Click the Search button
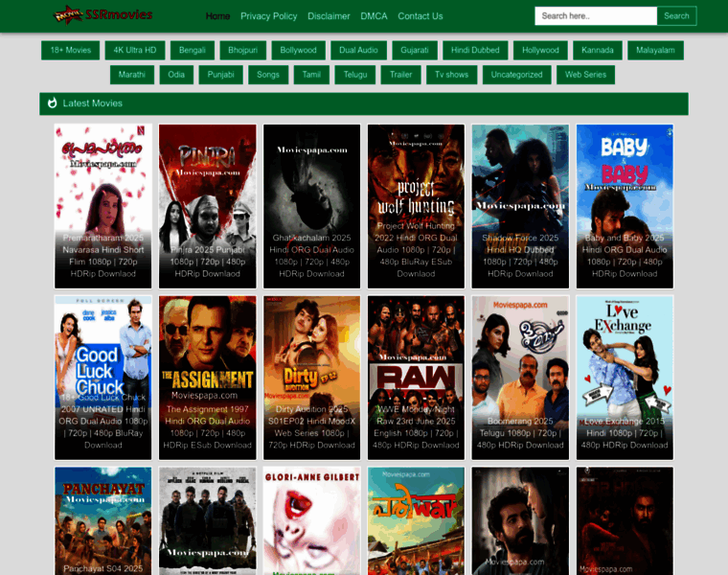This screenshot has height=575, width=728. click(676, 15)
